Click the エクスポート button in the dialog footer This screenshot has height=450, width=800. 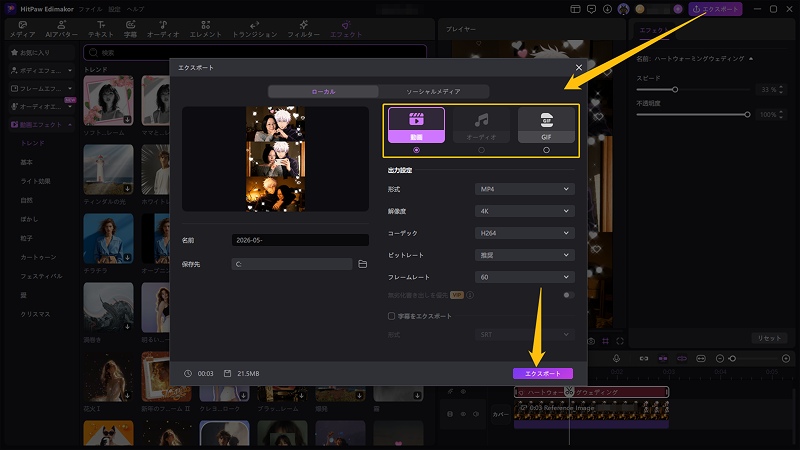pyautogui.click(x=543, y=373)
